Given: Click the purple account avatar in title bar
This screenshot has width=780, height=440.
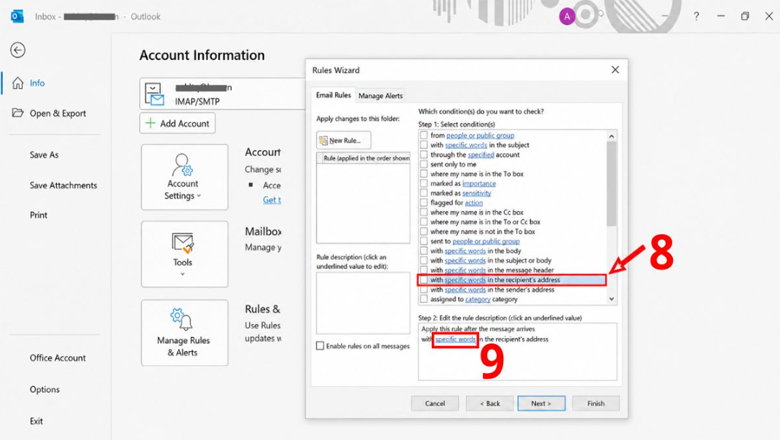Looking at the screenshot, I should coord(567,16).
